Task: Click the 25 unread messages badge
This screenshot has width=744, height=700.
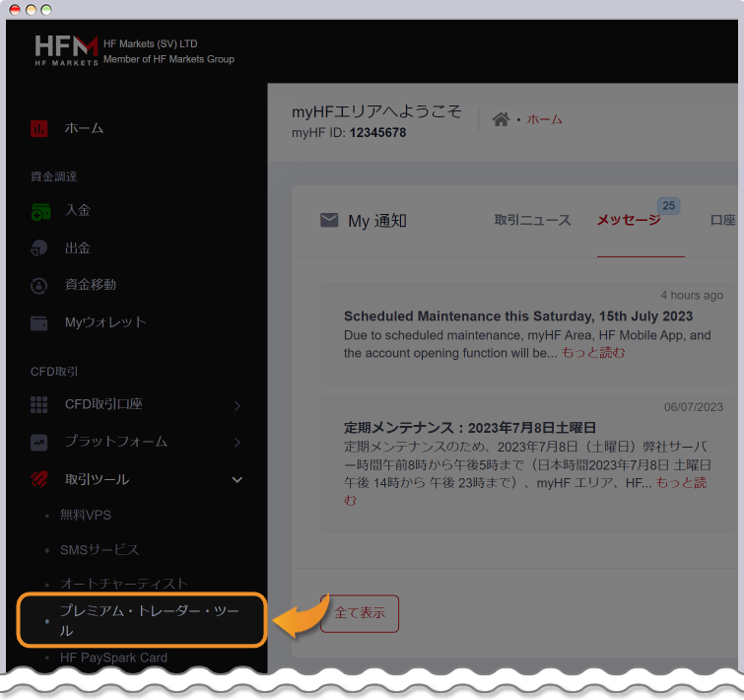Action: [668, 205]
